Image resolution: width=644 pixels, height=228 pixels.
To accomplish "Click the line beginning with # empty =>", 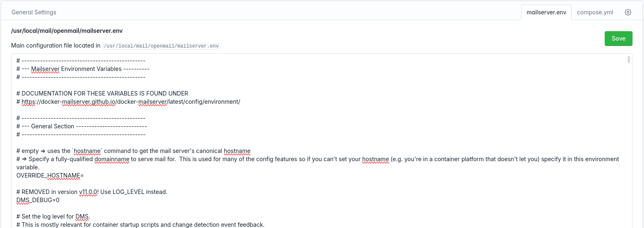I will (x=133, y=151).
